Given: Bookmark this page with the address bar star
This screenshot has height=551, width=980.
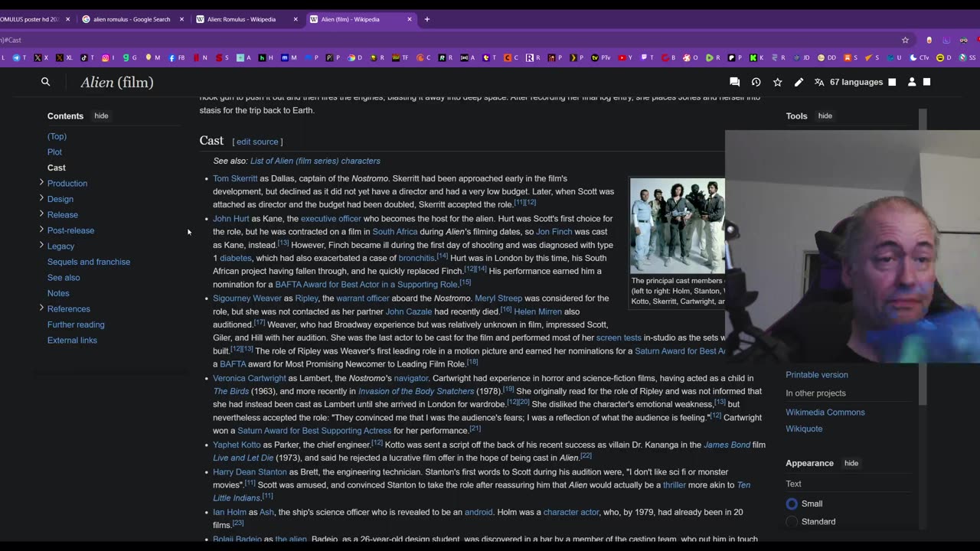Looking at the screenshot, I should [905, 40].
